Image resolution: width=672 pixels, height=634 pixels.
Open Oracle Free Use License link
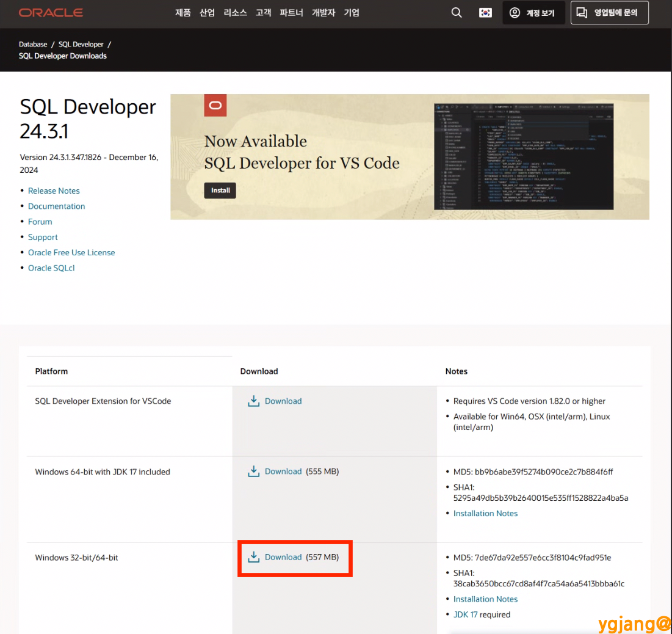tap(71, 253)
